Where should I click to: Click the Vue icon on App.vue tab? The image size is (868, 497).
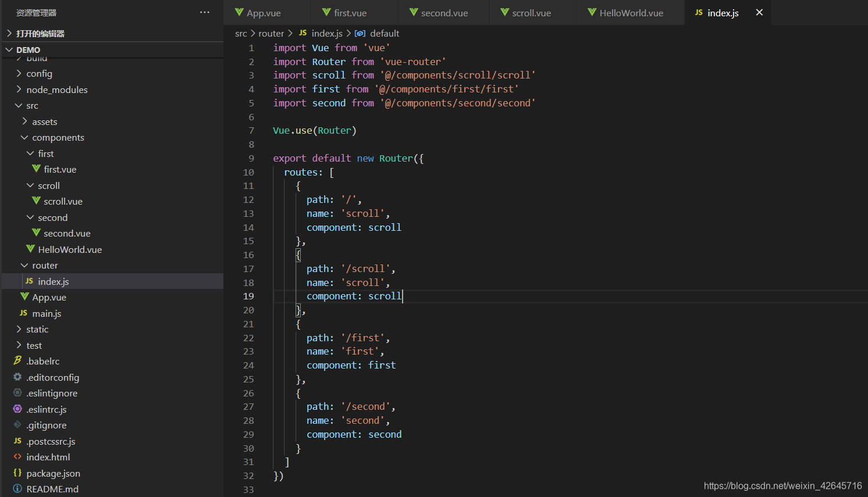(x=239, y=12)
